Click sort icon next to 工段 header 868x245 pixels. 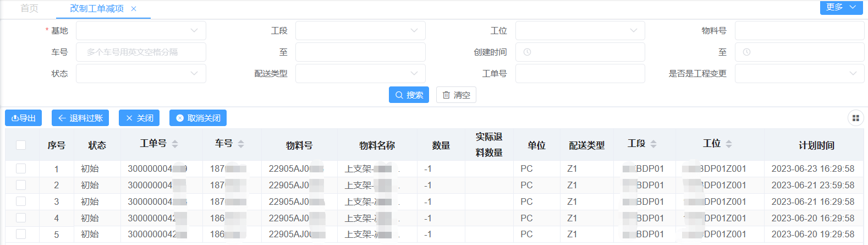point(653,144)
